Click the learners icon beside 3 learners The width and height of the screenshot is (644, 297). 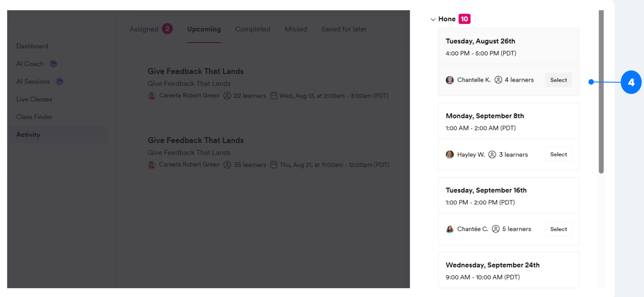click(492, 154)
